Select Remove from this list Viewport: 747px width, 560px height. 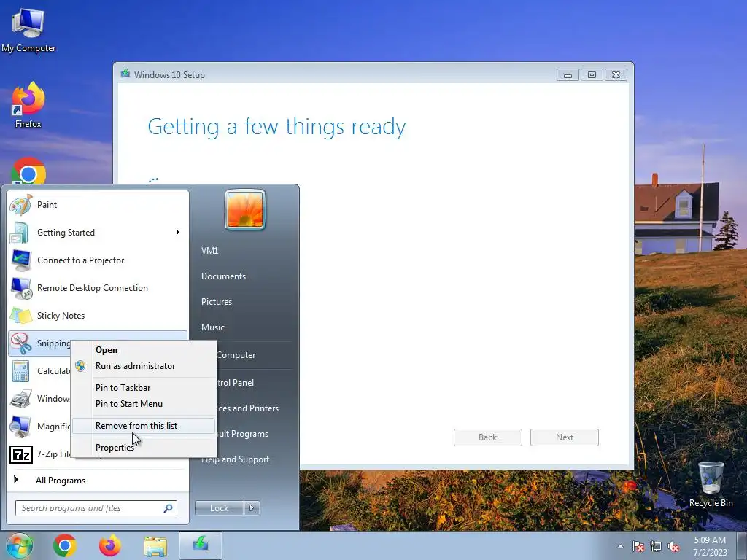pos(144,426)
